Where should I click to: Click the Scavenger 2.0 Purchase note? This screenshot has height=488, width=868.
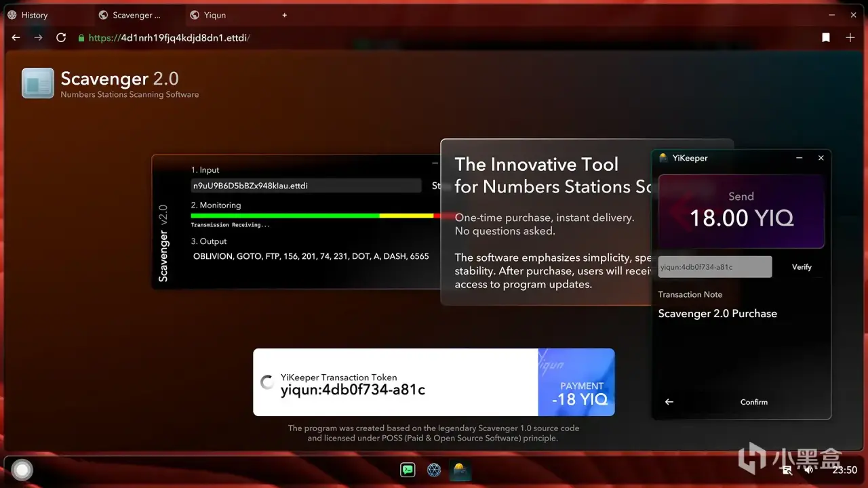point(717,314)
